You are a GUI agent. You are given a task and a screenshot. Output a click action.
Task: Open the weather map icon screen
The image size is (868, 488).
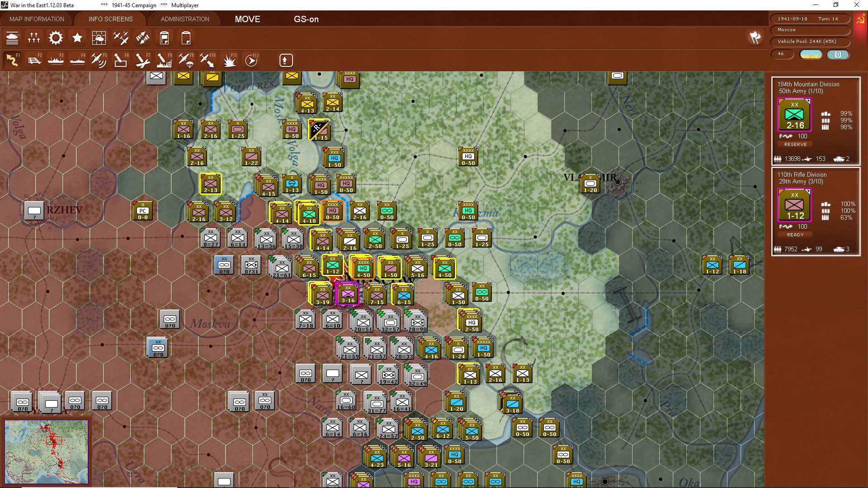[x=99, y=38]
